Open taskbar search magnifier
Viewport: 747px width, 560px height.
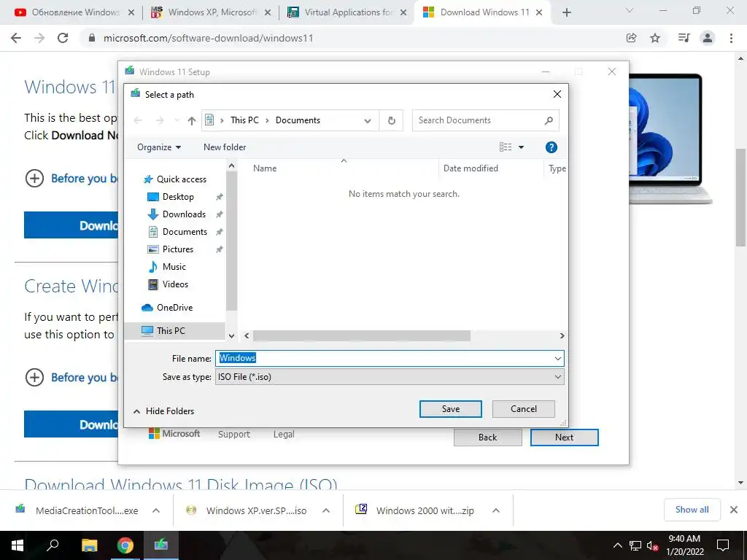(x=53, y=545)
